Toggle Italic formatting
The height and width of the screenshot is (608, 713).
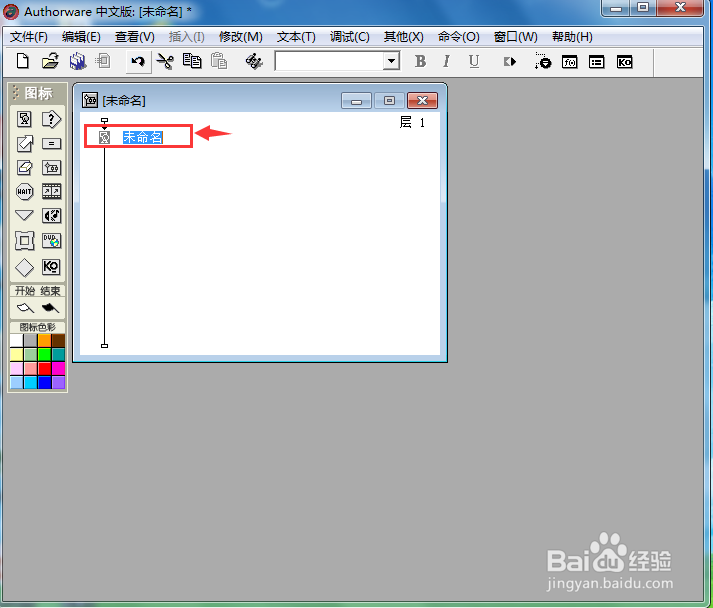(x=447, y=61)
